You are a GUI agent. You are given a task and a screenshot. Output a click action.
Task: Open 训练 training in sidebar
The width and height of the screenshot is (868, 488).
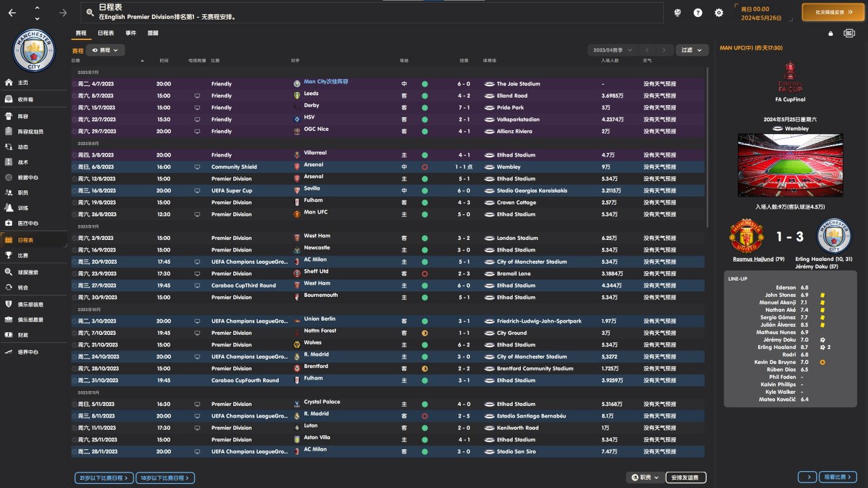[x=34, y=208]
